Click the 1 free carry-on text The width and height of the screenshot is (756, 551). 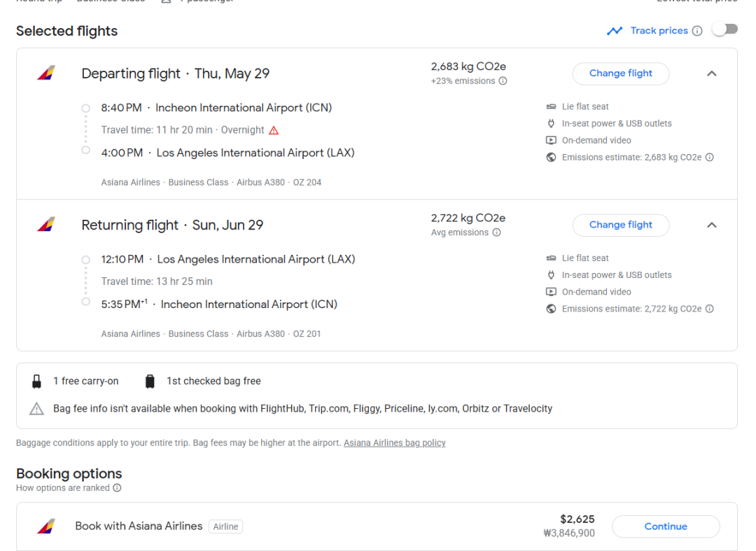(x=86, y=381)
